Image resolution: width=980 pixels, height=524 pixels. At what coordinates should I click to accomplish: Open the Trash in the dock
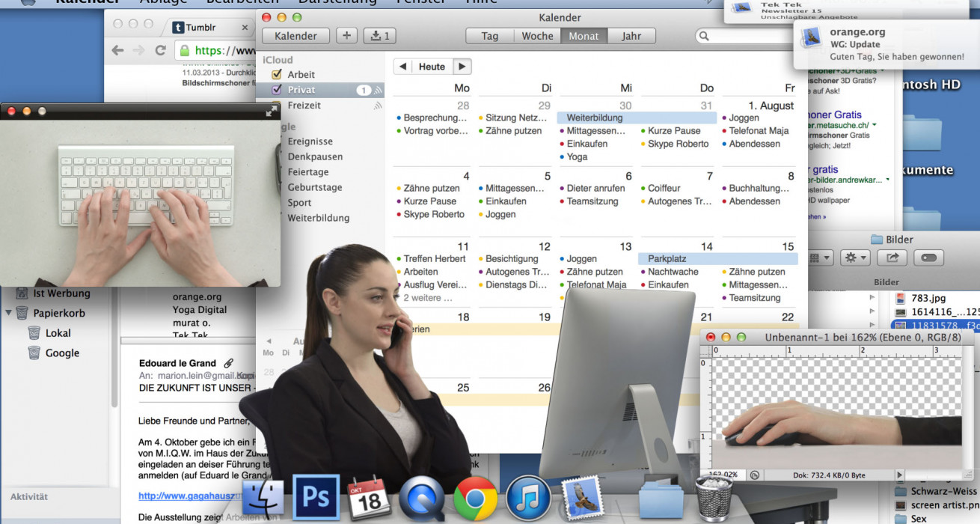pyautogui.click(x=714, y=498)
